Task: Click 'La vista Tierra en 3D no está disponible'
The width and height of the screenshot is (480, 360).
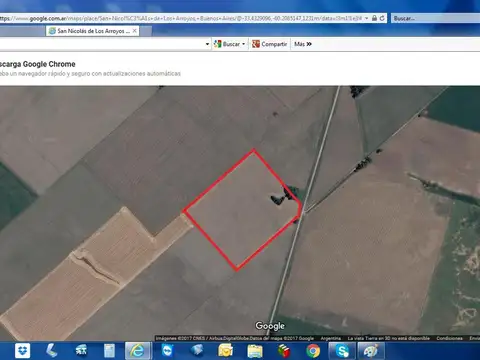Action: tap(389, 338)
